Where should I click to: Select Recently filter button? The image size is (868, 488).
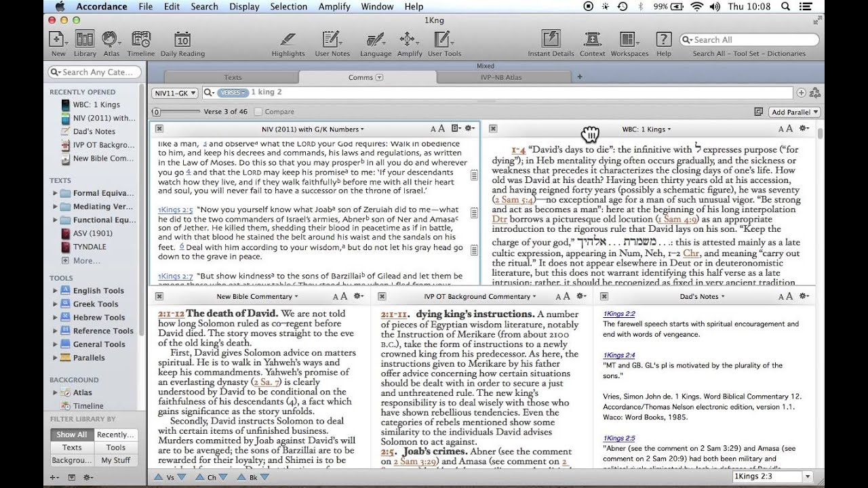click(115, 434)
